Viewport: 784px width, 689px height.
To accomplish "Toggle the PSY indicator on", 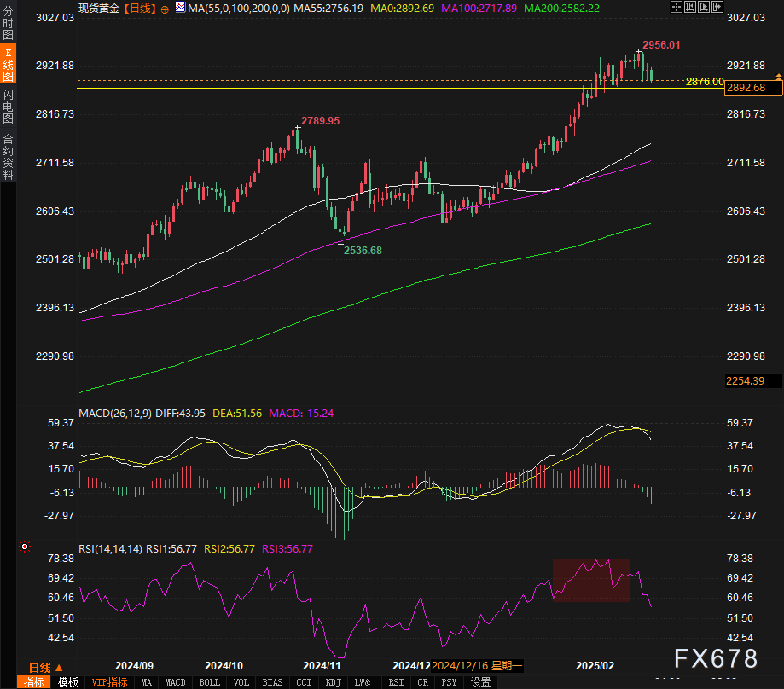I will pyautogui.click(x=449, y=682).
